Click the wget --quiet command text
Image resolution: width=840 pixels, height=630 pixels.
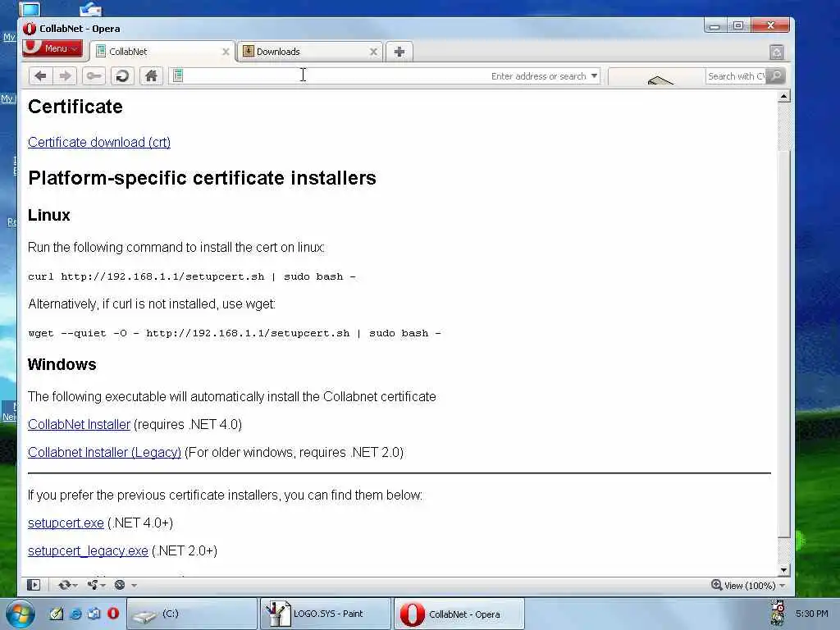pos(234,333)
